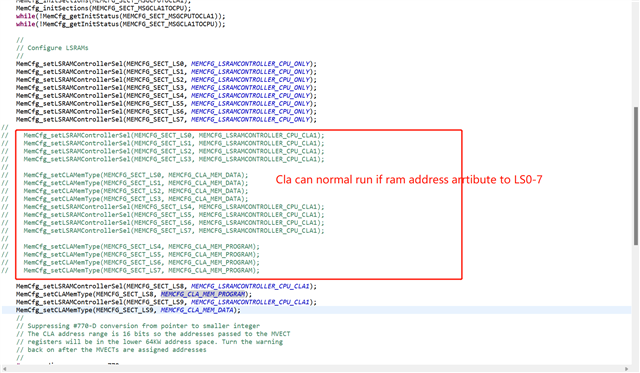Select the while loop checking MEMCFG_SECT_MSGCLA1TOCPU

pyautogui.click(x=120, y=24)
